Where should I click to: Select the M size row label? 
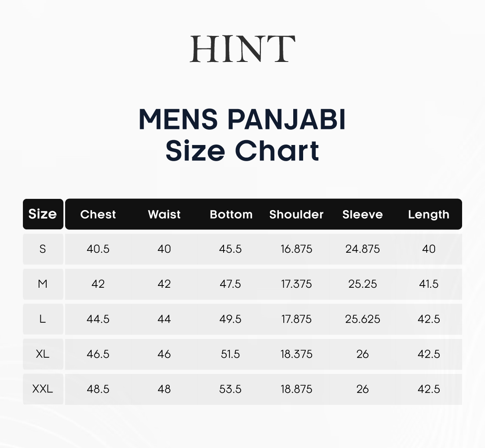click(43, 284)
